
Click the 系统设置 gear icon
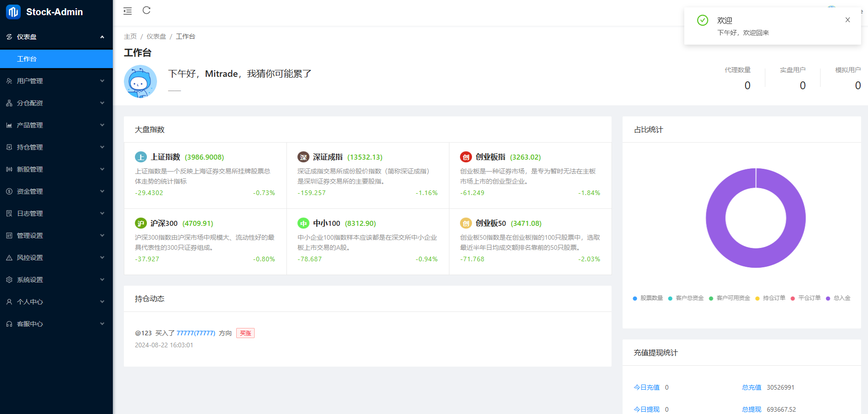pos(9,279)
